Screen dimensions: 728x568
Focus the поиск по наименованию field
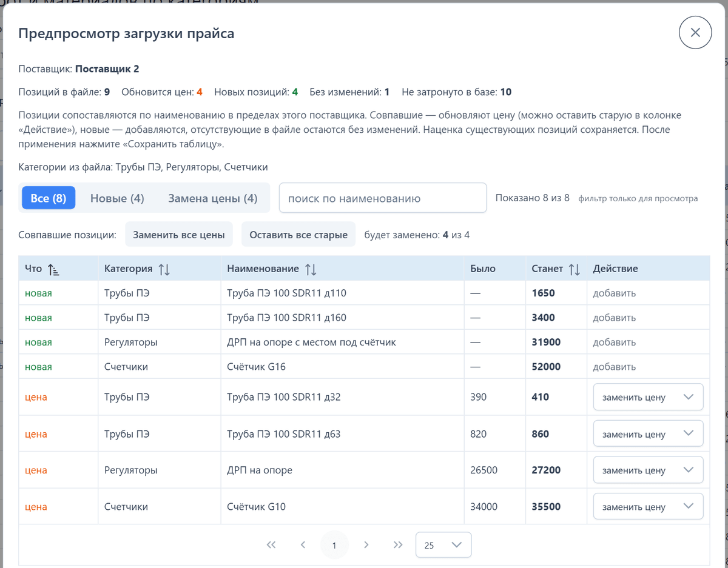[383, 198]
